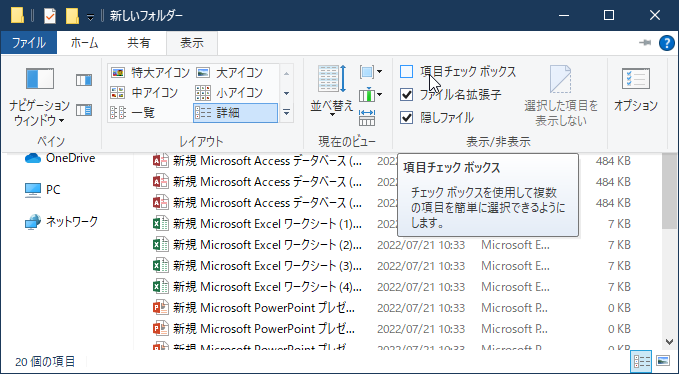Click new folder icon in quick access toolbar
This screenshot has height=374, width=679.
tap(72, 16)
